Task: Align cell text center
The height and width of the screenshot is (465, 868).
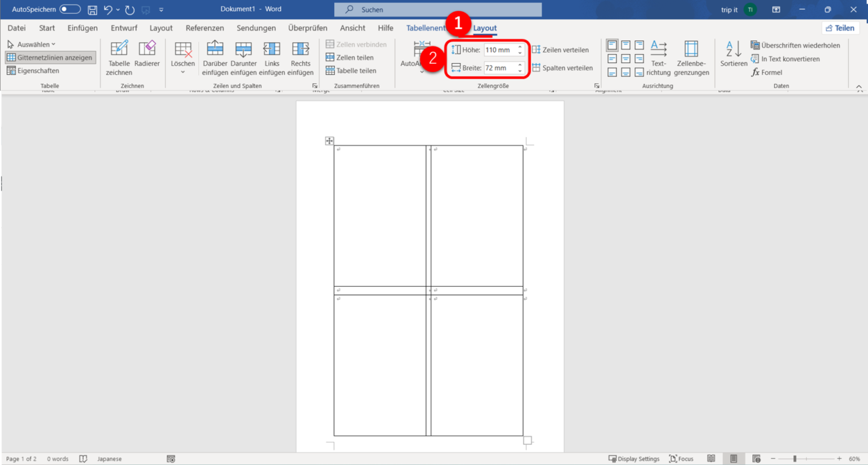Action: pos(626,58)
